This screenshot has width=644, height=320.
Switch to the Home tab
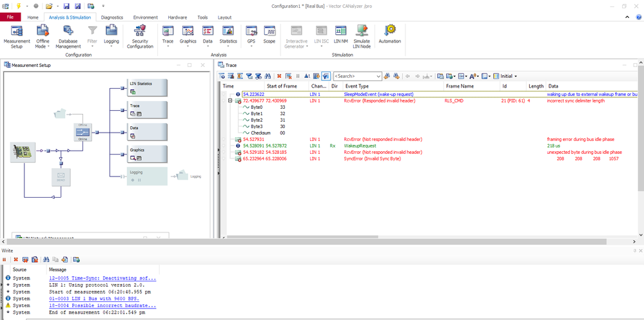pyautogui.click(x=33, y=17)
